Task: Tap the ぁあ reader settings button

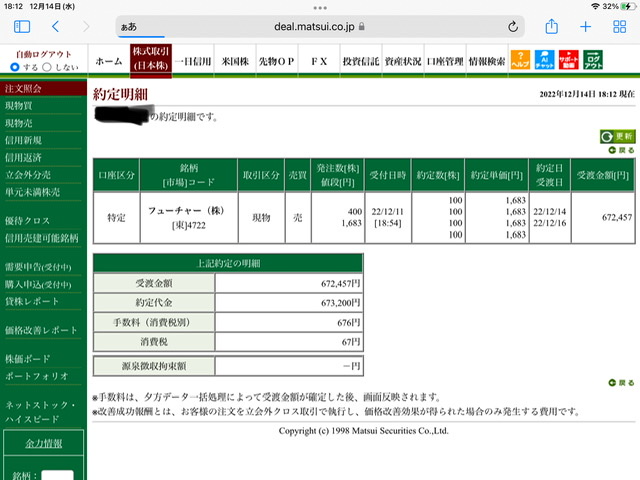Action: click(129, 27)
